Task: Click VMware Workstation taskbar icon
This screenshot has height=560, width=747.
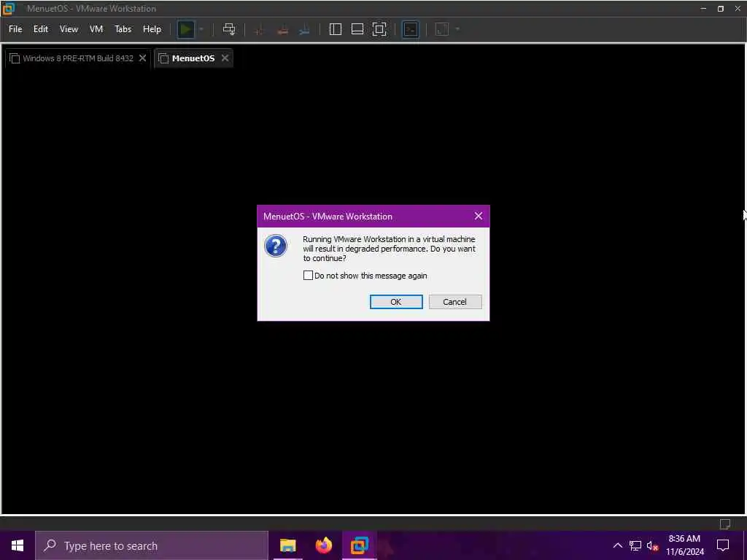Action: [x=360, y=545]
